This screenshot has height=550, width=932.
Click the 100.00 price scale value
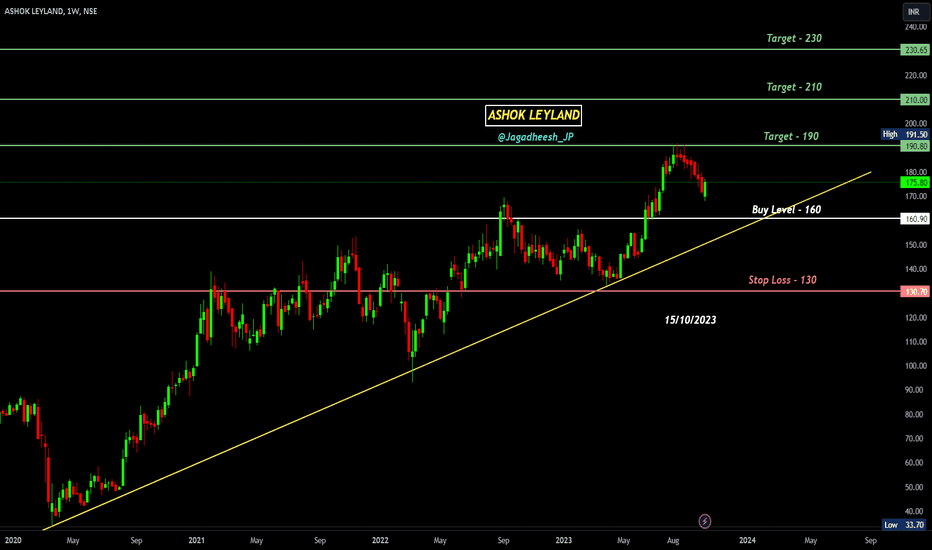point(915,366)
